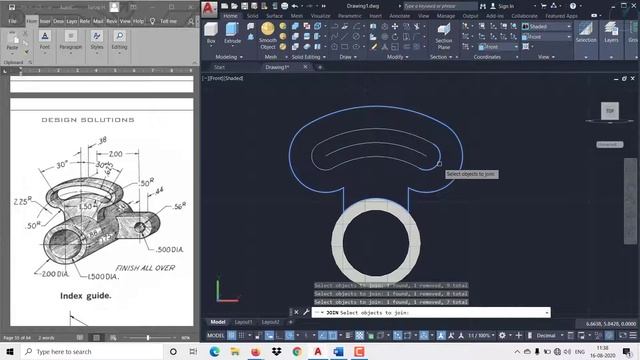Click the viewport label [-][Front][Shaded]
640x360 pixels.
click(x=223, y=78)
